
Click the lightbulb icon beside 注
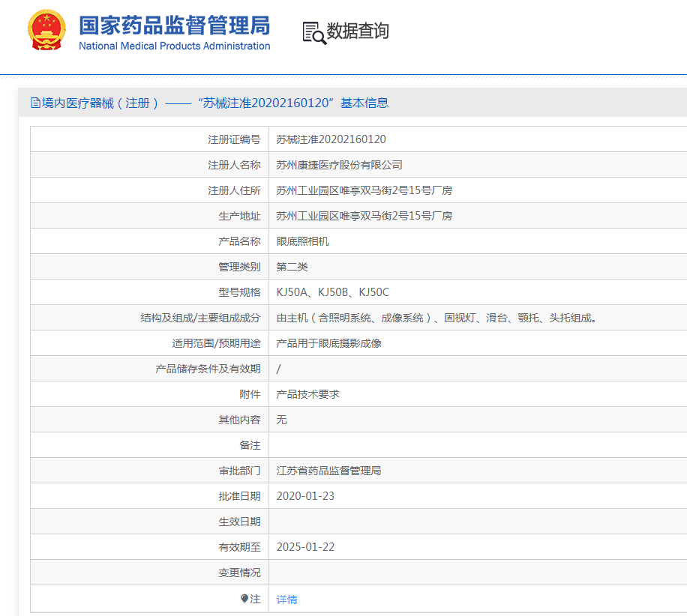(244, 599)
